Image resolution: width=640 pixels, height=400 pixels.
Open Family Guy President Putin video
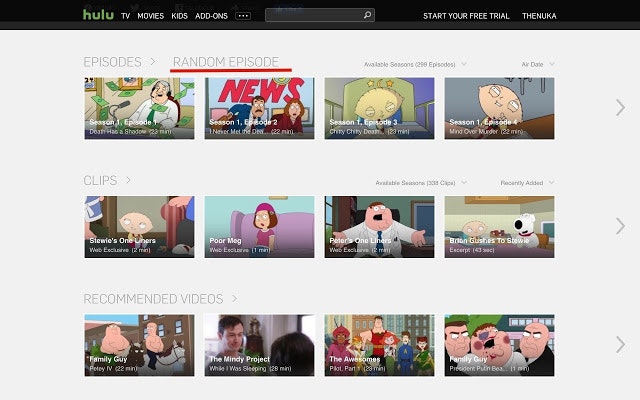[x=499, y=345]
